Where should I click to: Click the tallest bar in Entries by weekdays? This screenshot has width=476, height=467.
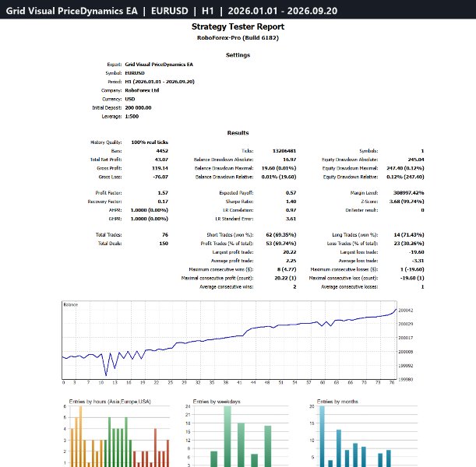[x=227, y=437]
